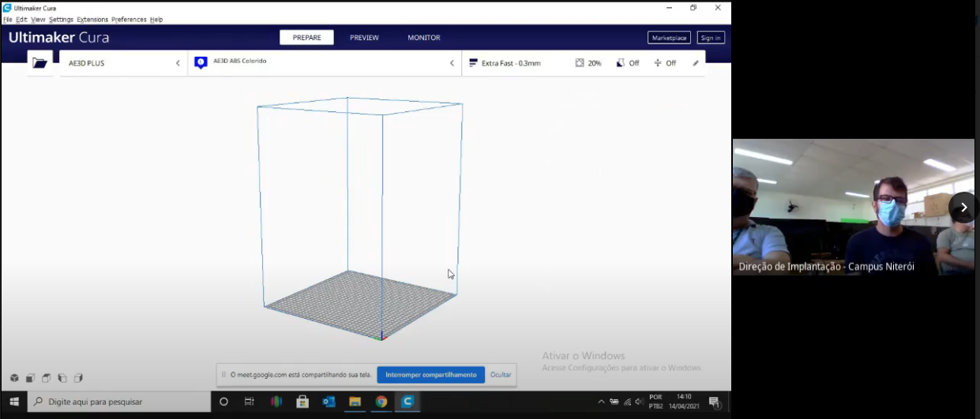Switch to the PREPARE stage tab
Image resolution: width=980 pixels, height=419 pixels.
tap(306, 38)
